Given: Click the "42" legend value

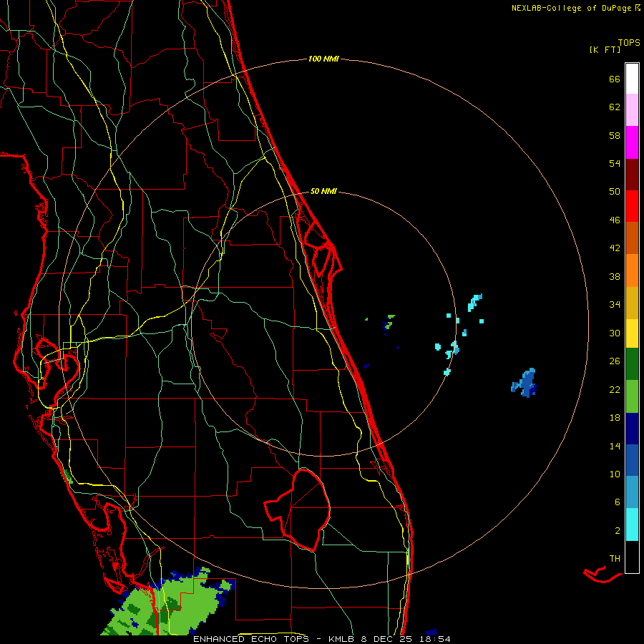Looking at the screenshot, I should 615,248.
